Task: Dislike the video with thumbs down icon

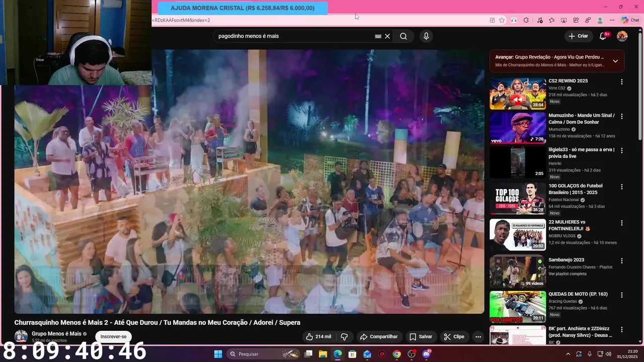Action: pyautogui.click(x=345, y=337)
